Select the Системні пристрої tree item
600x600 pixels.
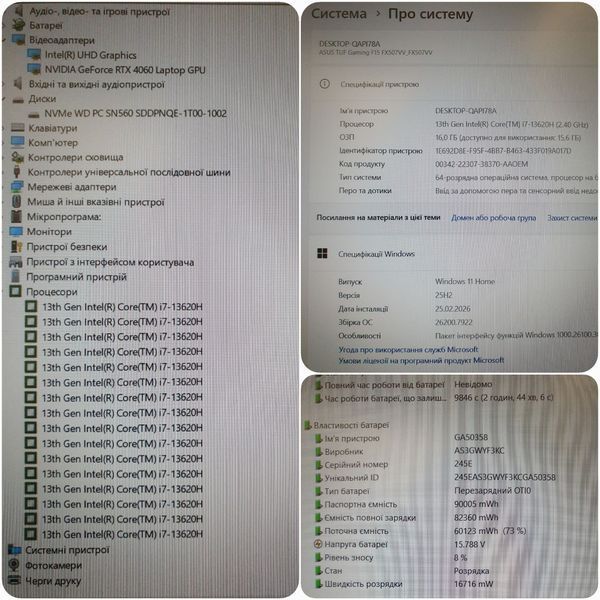pyautogui.click(x=59, y=550)
